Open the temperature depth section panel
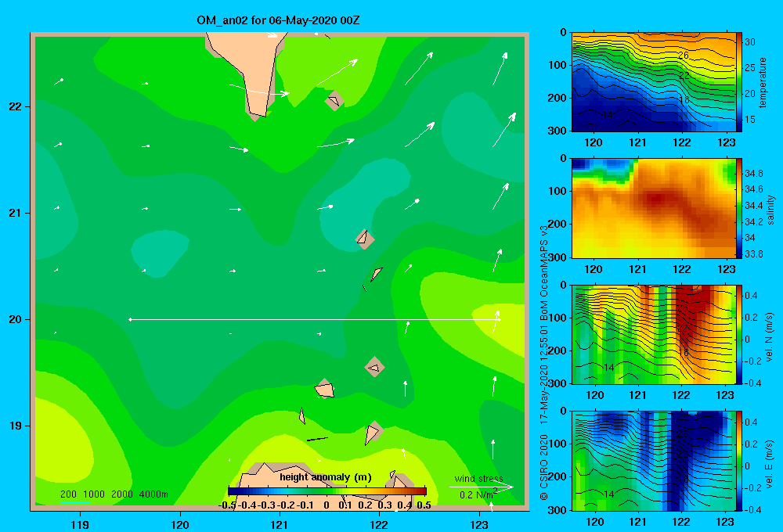The height and width of the screenshot is (532, 783). 654,82
